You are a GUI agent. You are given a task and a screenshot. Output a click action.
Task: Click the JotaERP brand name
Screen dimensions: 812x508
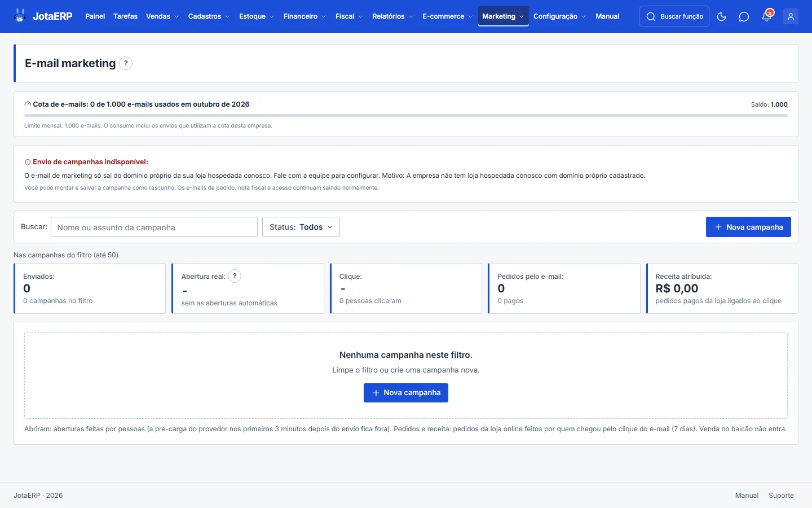pos(52,16)
